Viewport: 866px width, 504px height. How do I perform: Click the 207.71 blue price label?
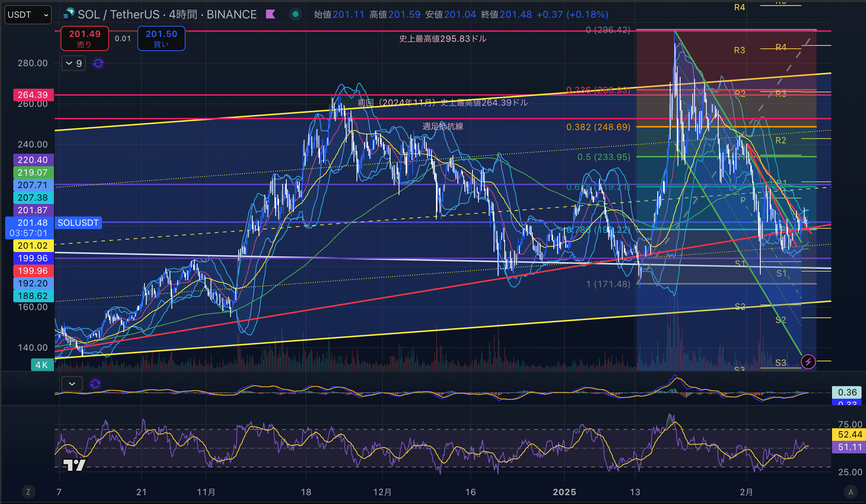(x=33, y=185)
